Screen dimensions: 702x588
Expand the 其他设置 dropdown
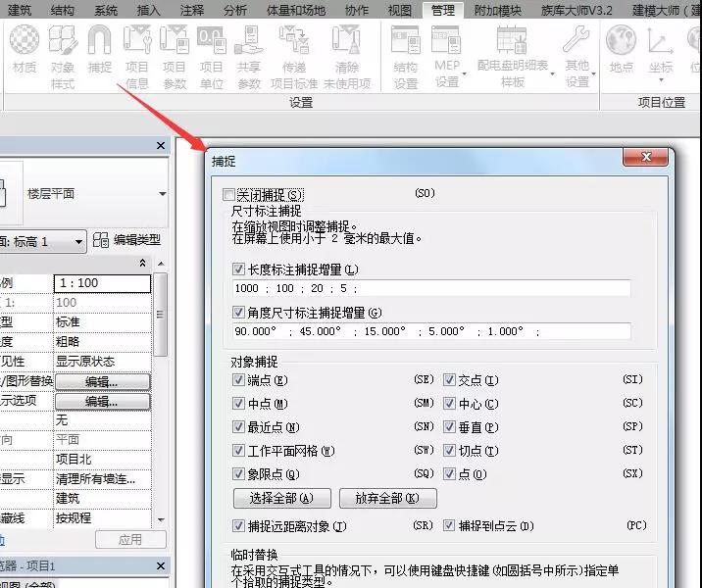coord(577,74)
